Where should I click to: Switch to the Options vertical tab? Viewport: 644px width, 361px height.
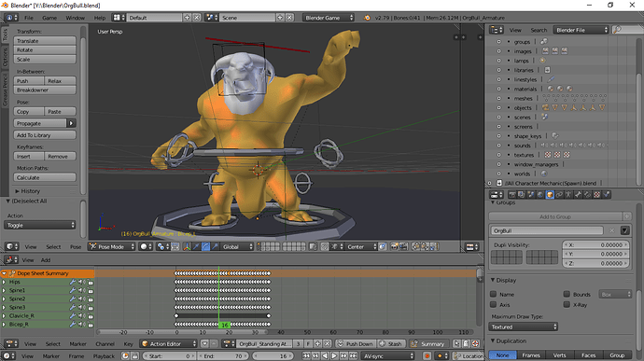pyautogui.click(x=5, y=57)
